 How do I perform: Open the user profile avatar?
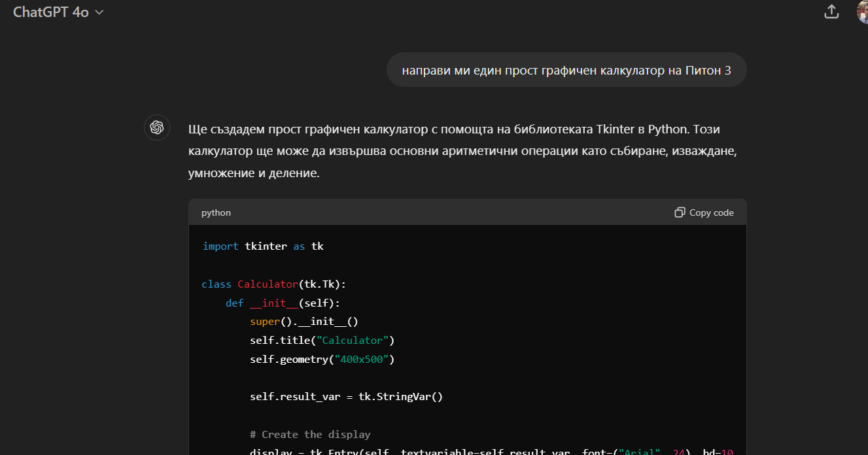click(x=862, y=11)
